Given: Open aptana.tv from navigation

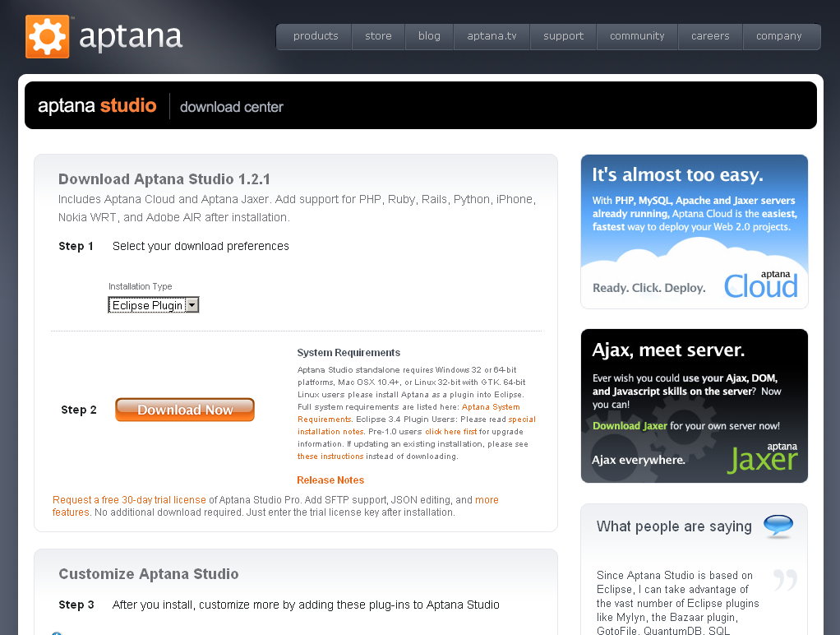Looking at the screenshot, I should coord(492,36).
